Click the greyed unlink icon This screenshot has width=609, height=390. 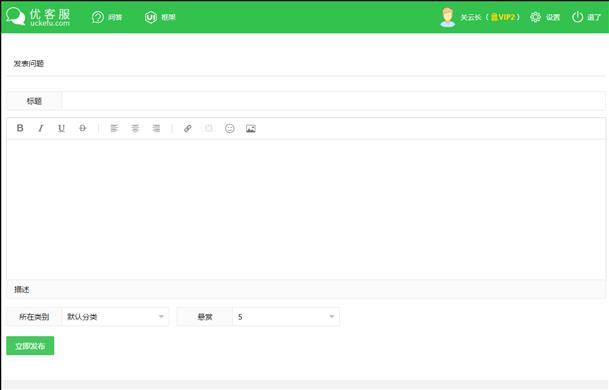pyautogui.click(x=209, y=128)
